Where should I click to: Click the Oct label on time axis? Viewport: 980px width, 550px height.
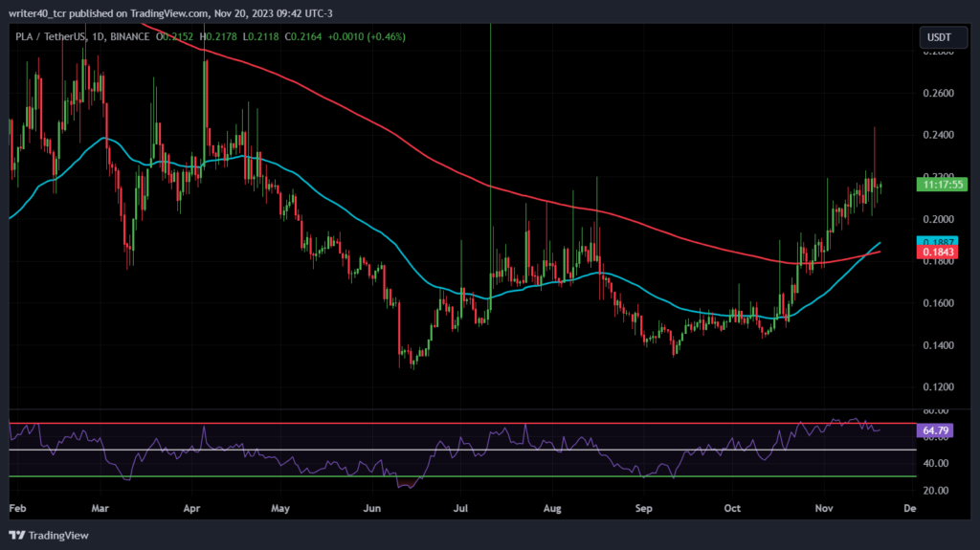click(732, 508)
